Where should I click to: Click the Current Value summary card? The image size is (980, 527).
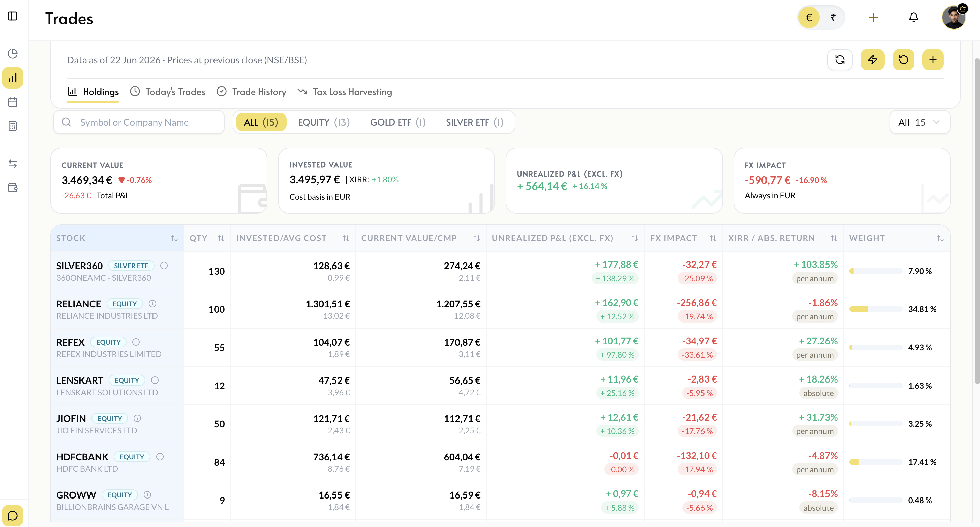[159, 181]
